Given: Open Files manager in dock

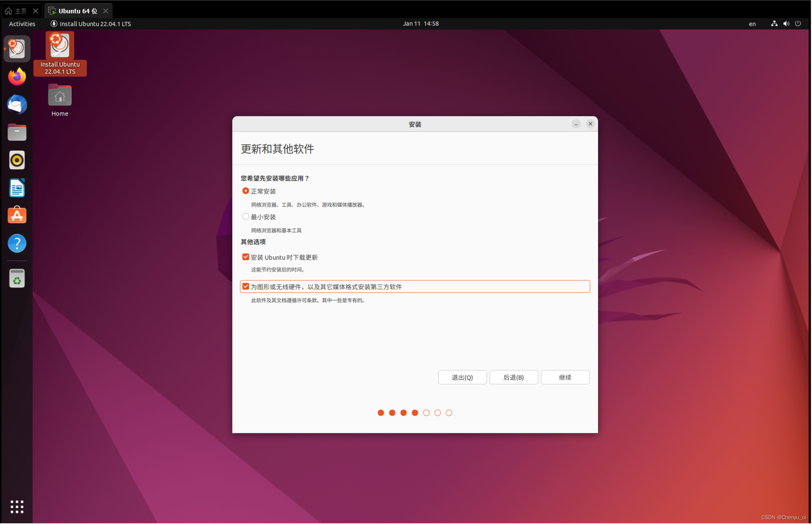Looking at the screenshot, I should (x=17, y=133).
